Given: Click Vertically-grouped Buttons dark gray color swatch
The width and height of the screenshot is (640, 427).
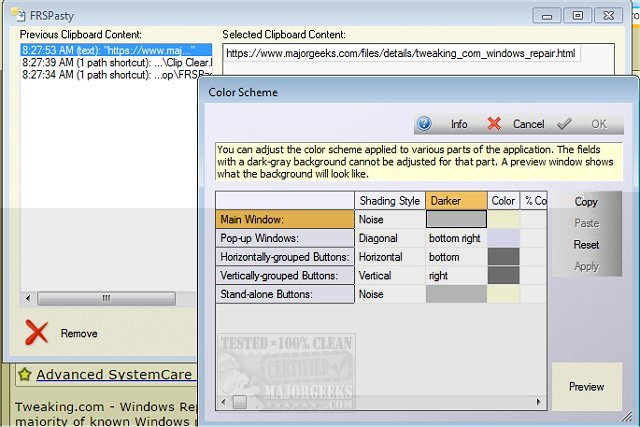Looking at the screenshot, I should (x=504, y=276).
